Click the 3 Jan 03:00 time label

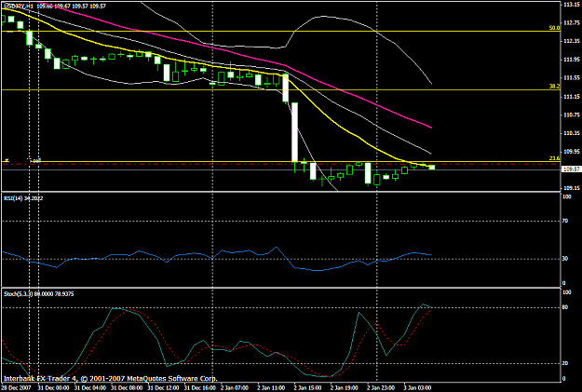point(418,388)
